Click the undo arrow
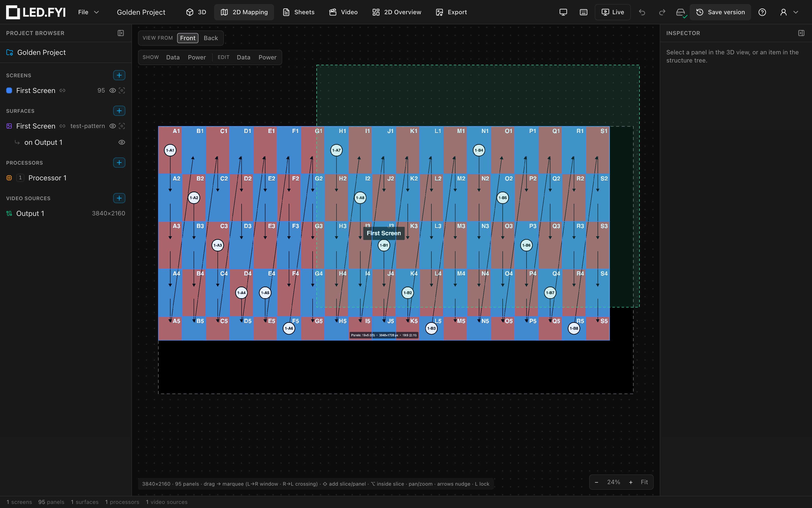Image resolution: width=812 pixels, height=508 pixels. [642, 12]
